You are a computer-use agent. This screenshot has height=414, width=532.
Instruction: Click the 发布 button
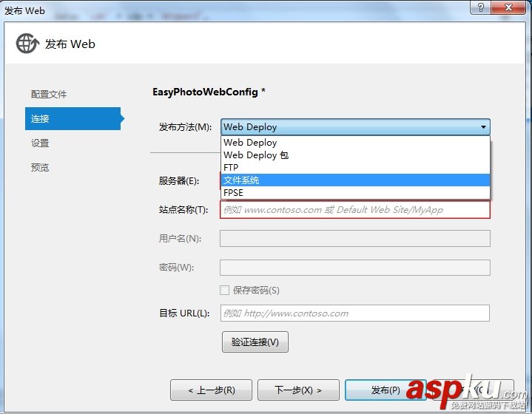pyautogui.click(x=385, y=390)
